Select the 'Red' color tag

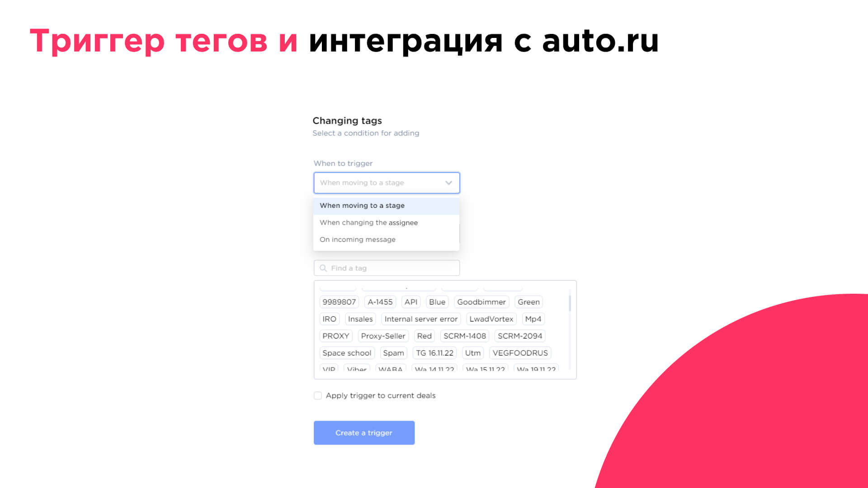pyautogui.click(x=424, y=335)
